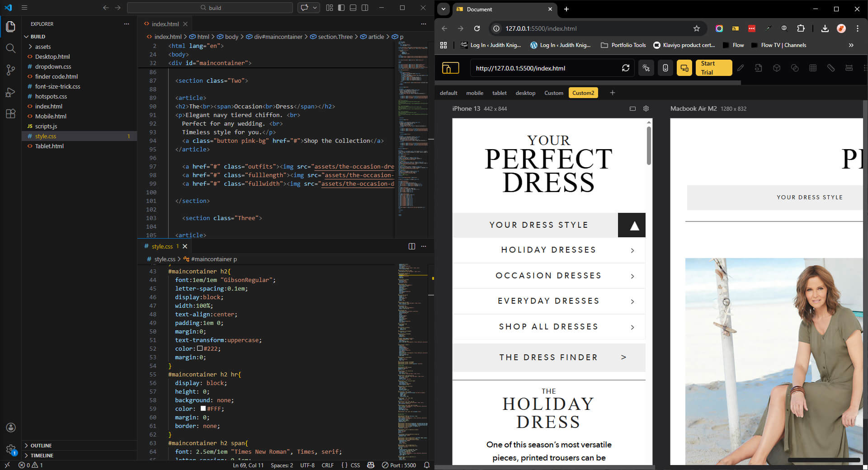868x470 pixels.
Task: Click the split editor icon for style.css
Action: pos(411,246)
